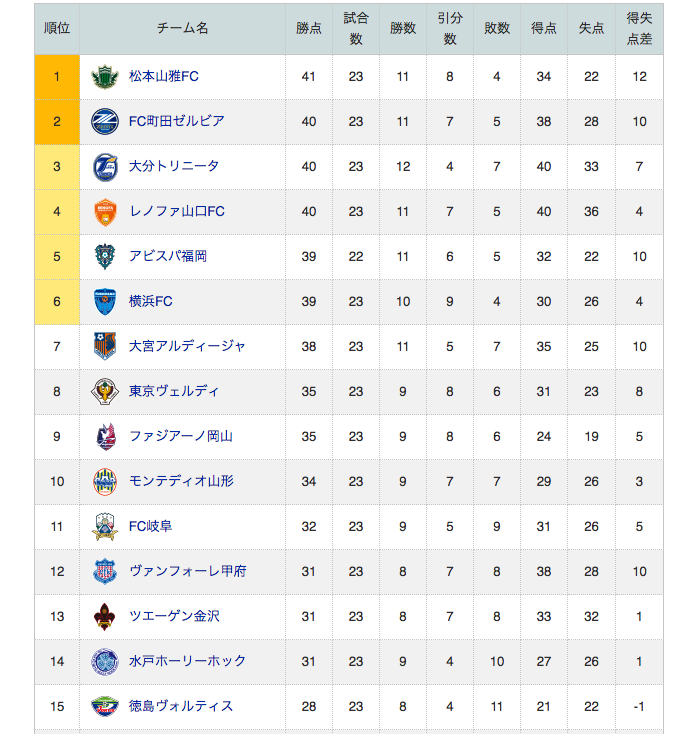Click the orange rank 1 cell

click(57, 77)
